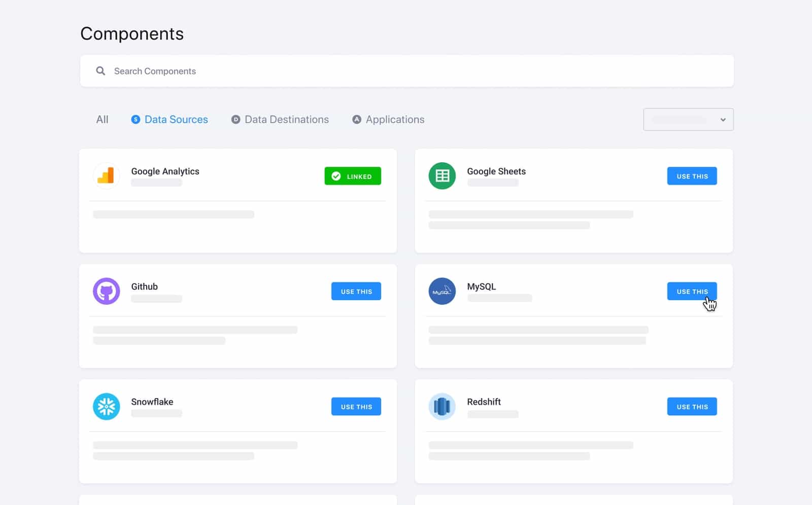Expand the dropdown chevron above component grid
Image resolution: width=812 pixels, height=505 pixels.
(723, 119)
